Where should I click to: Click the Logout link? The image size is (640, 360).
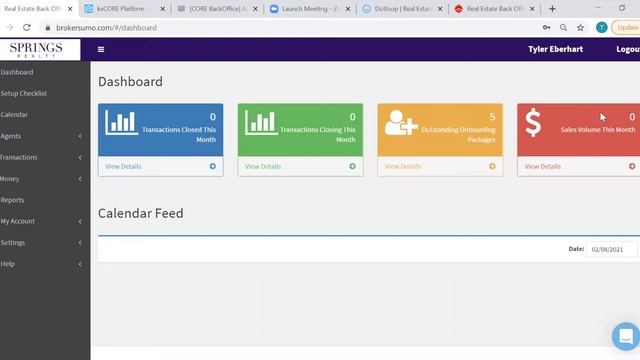[628, 49]
